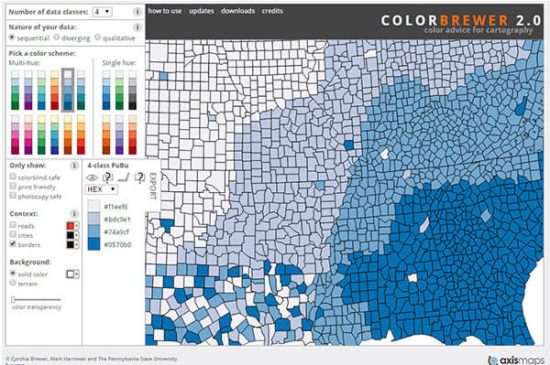Enable the print friendly checkbox
This screenshot has height=365, width=550.
13,185
